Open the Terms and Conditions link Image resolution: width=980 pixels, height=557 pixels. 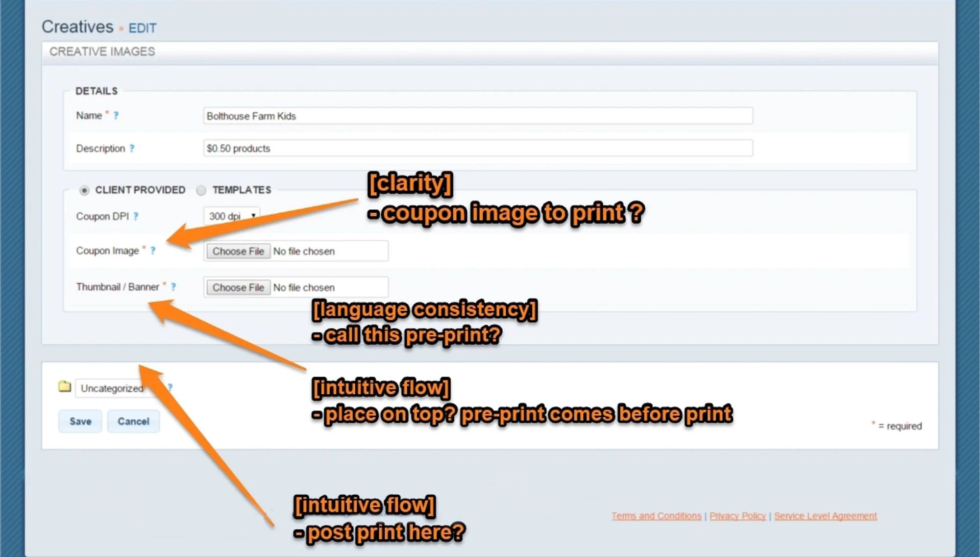point(656,516)
